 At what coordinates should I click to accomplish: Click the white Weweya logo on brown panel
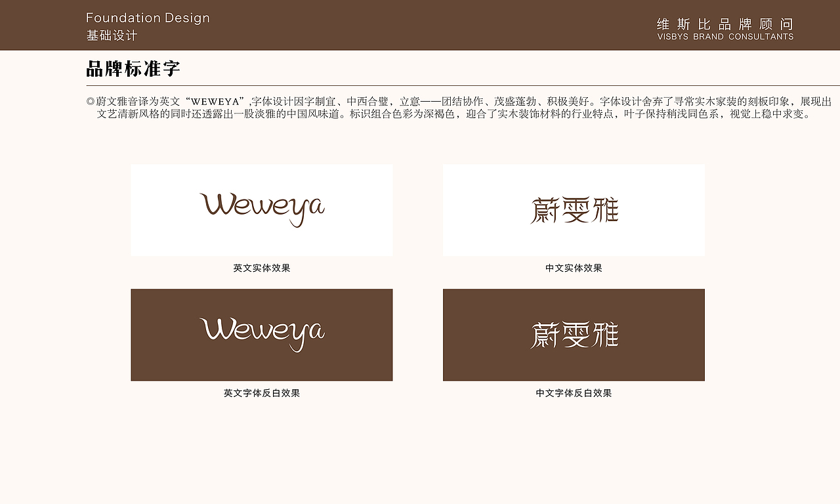[262, 335]
